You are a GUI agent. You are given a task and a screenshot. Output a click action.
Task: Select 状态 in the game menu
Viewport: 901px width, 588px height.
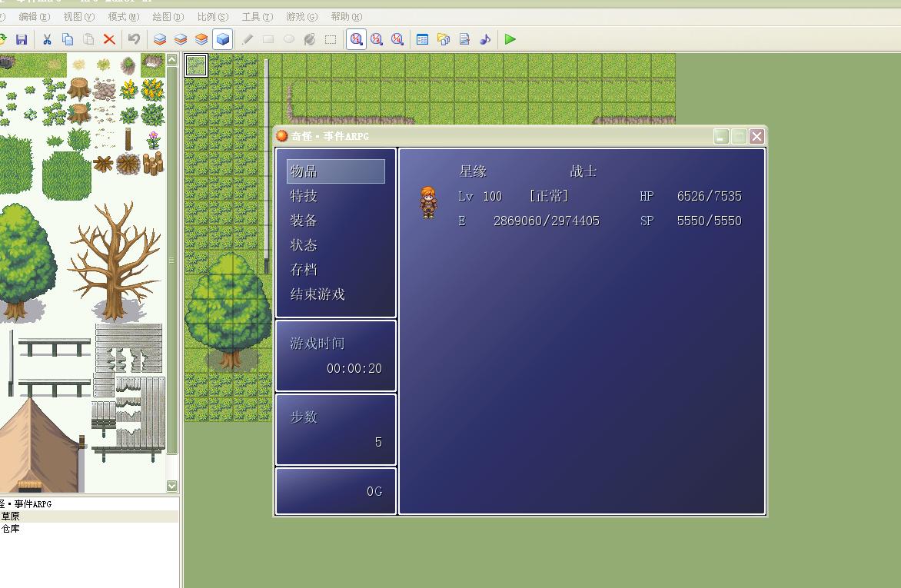pyautogui.click(x=304, y=245)
